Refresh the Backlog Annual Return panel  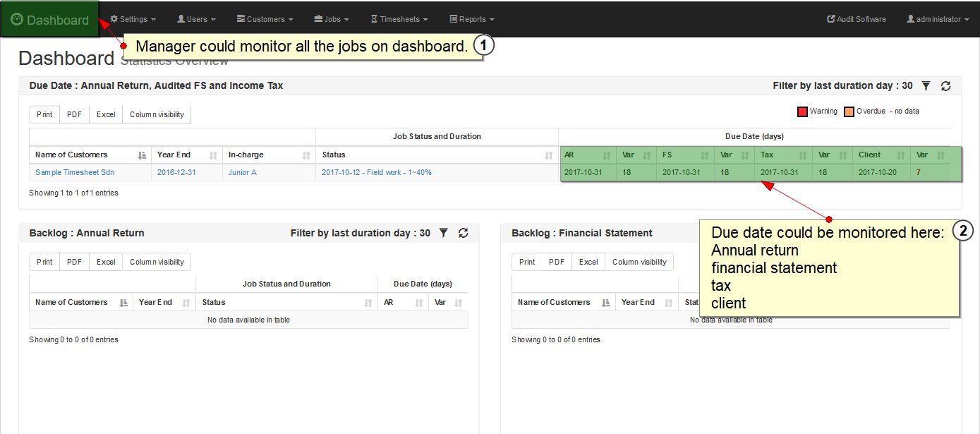coord(464,233)
